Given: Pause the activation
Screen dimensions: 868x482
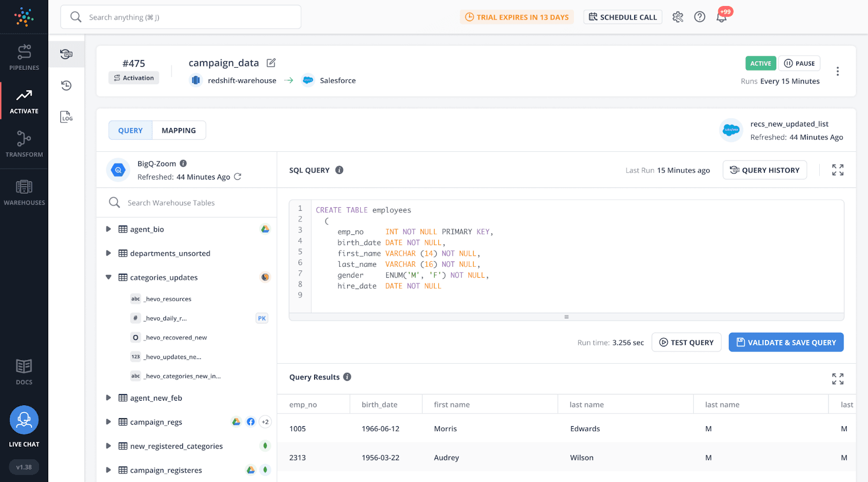Looking at the screenshot, I should point(800,63).
